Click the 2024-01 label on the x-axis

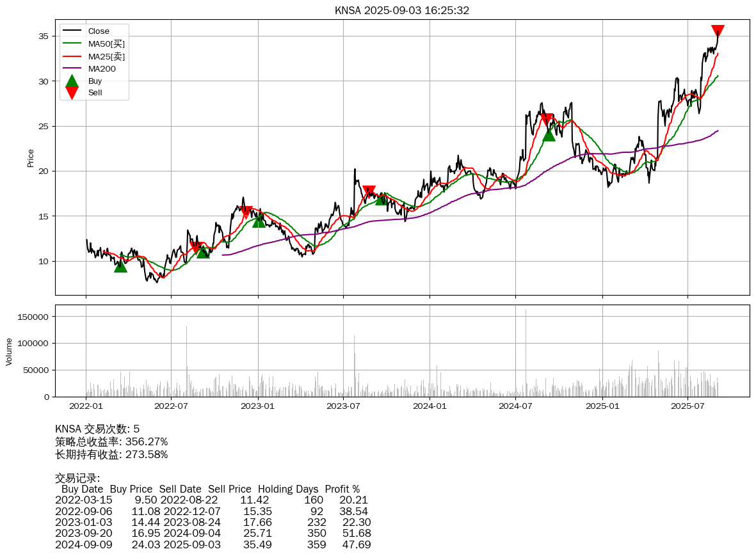[x=430, y=406]
